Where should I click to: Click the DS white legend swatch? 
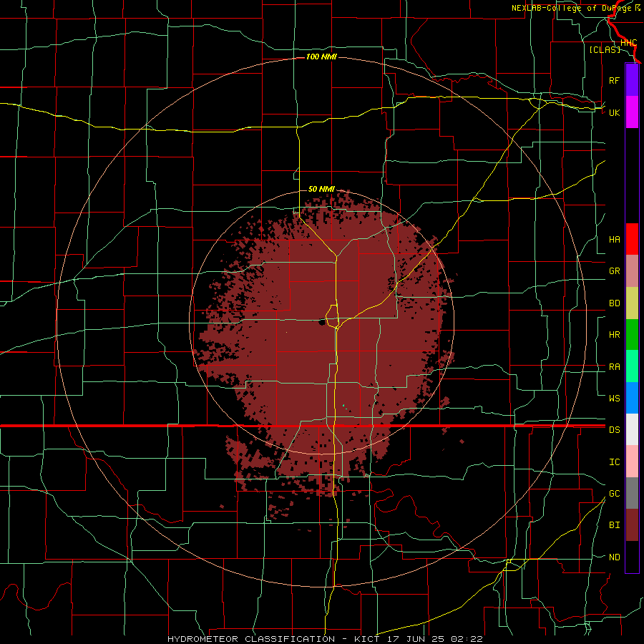pos(632,429)
